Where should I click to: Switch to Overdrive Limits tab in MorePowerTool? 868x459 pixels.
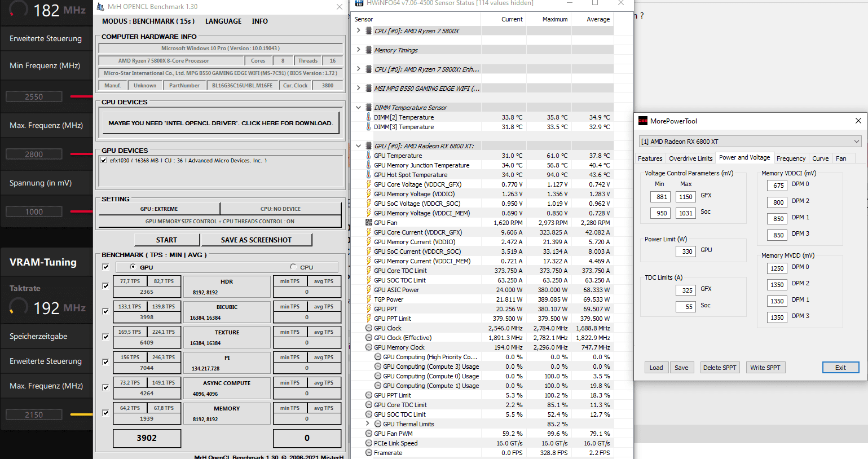tap(691, 158)
